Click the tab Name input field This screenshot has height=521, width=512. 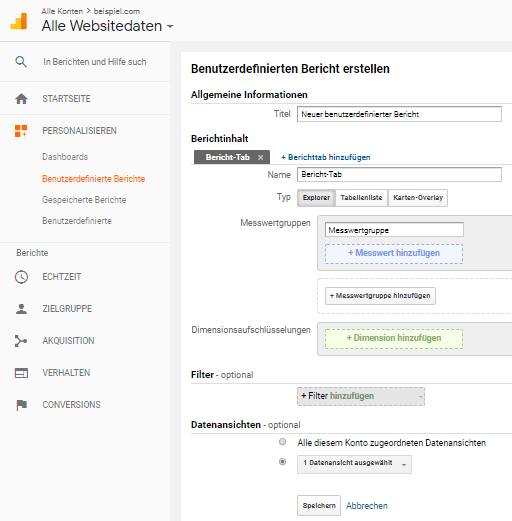[399, 174]
